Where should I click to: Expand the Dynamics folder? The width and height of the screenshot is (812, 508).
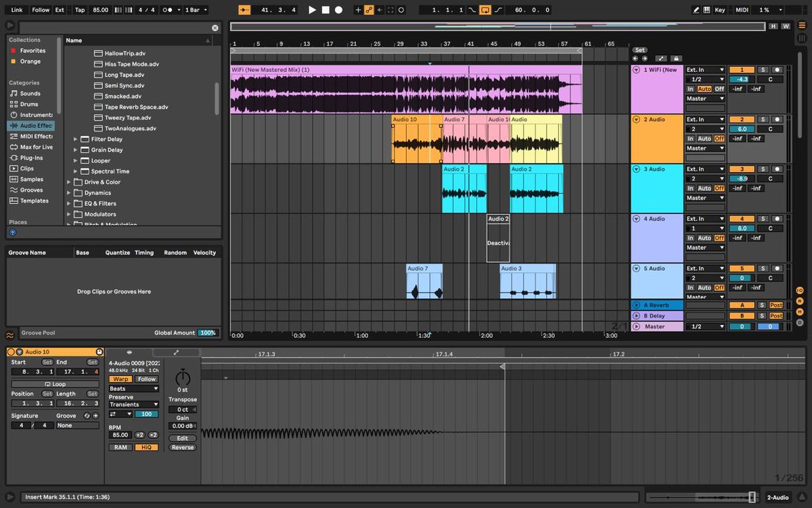click(69, 193)
